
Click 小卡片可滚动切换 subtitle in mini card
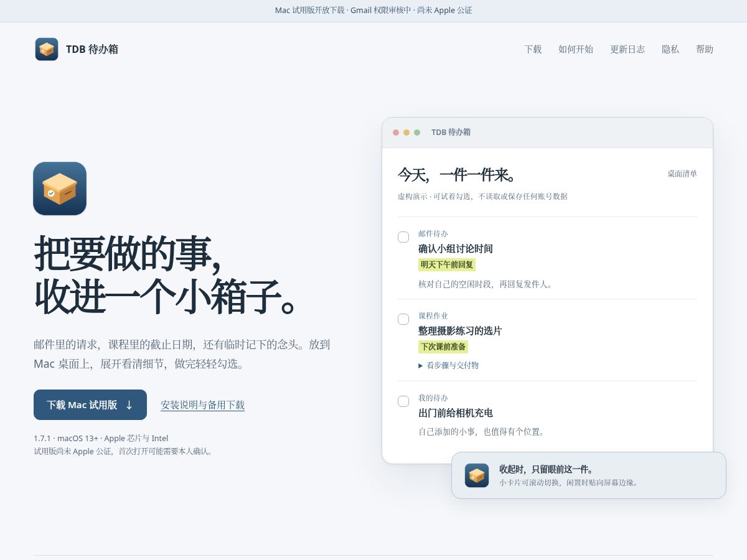point(570,483)
